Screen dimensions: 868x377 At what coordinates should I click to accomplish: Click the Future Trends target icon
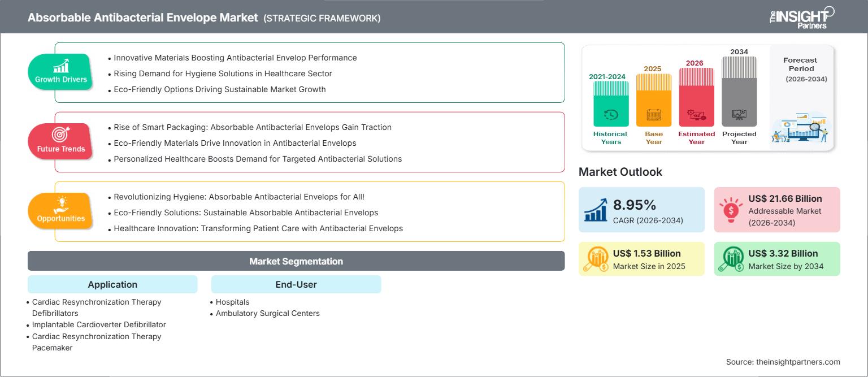click(x=60, y=135)
